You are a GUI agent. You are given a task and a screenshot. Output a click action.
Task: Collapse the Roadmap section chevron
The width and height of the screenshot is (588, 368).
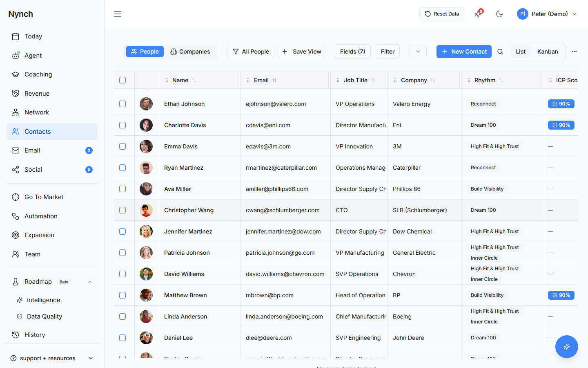(x=90, y=282)
